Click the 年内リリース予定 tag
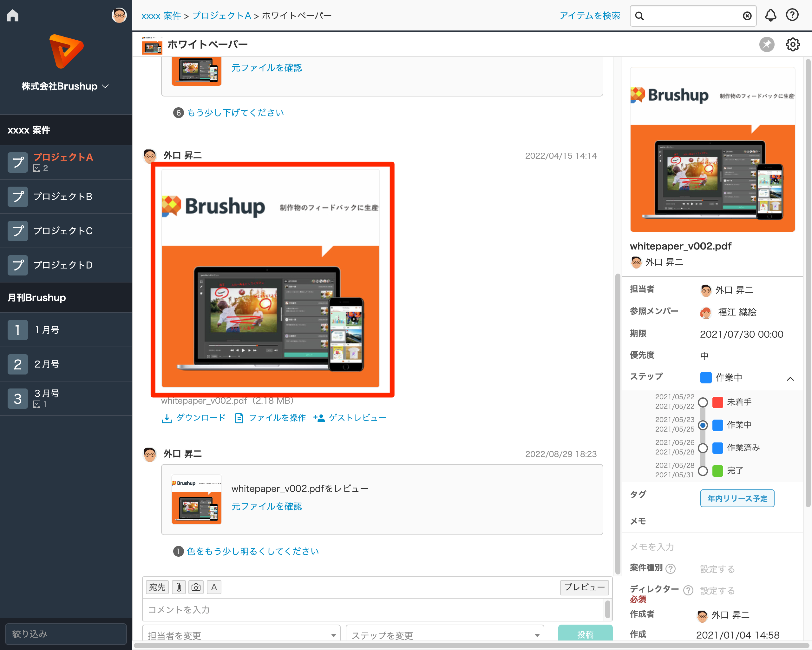Viewport: 812px width, 650px height. click(737, 498)
